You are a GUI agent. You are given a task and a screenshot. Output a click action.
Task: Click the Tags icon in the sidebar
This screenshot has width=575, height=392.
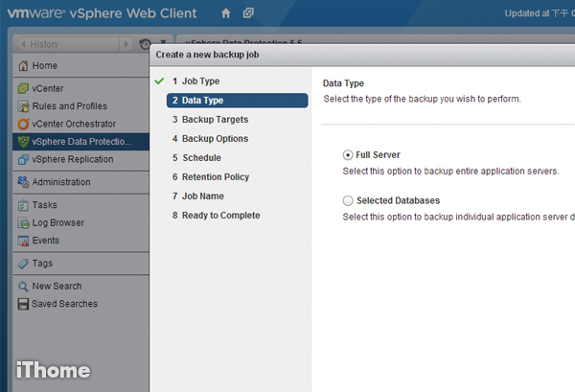click(23, 264)
